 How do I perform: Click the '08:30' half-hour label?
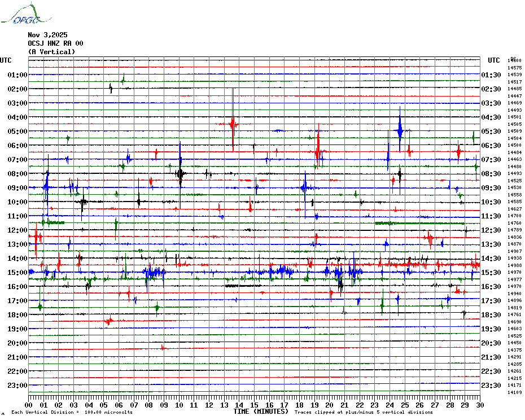click(x=491, y=174)
